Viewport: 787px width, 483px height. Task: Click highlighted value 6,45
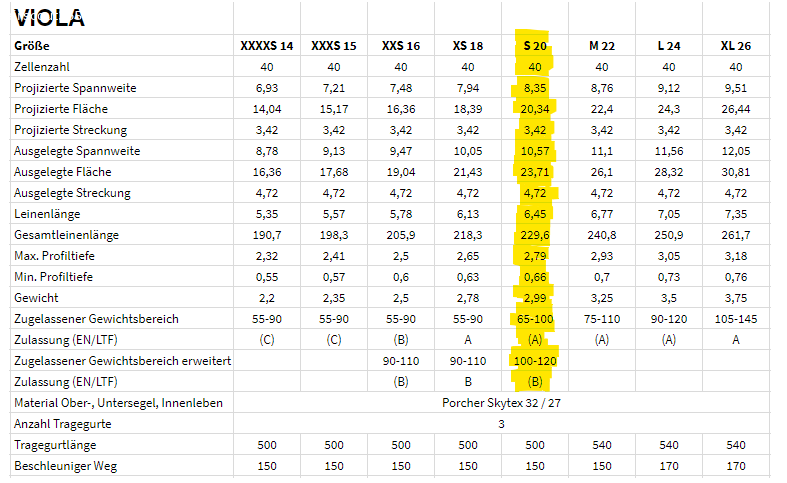(x=535, y=214)
